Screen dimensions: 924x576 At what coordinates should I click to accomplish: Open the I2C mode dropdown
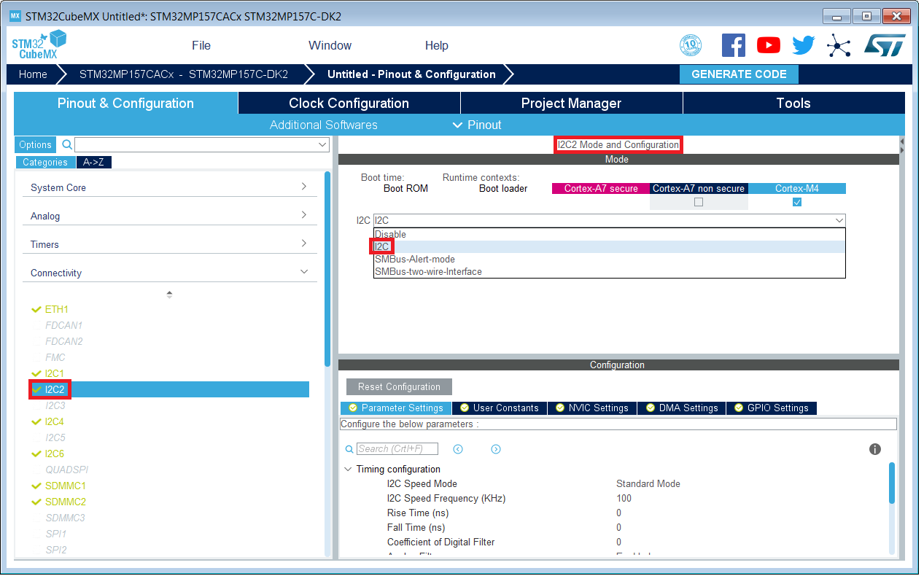point(609,220)
